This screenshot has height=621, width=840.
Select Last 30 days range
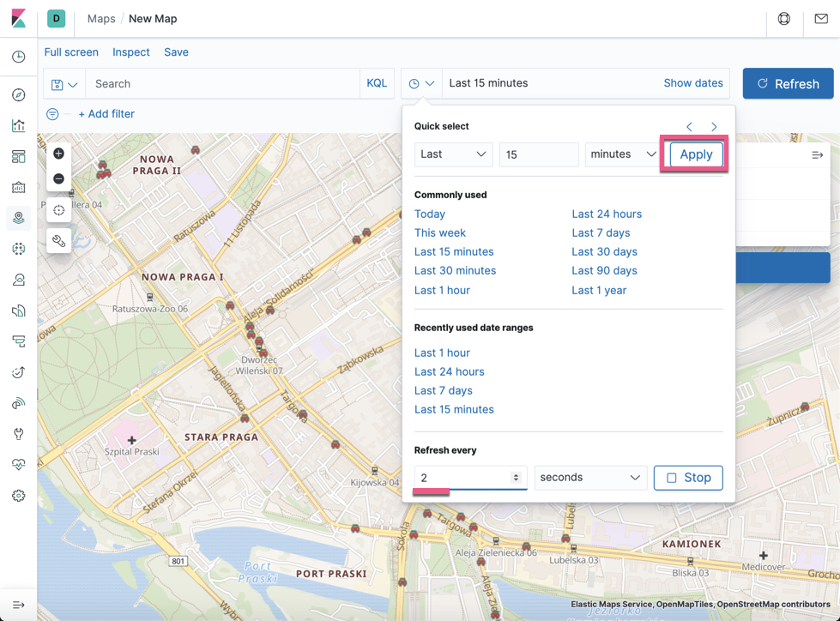604,251
